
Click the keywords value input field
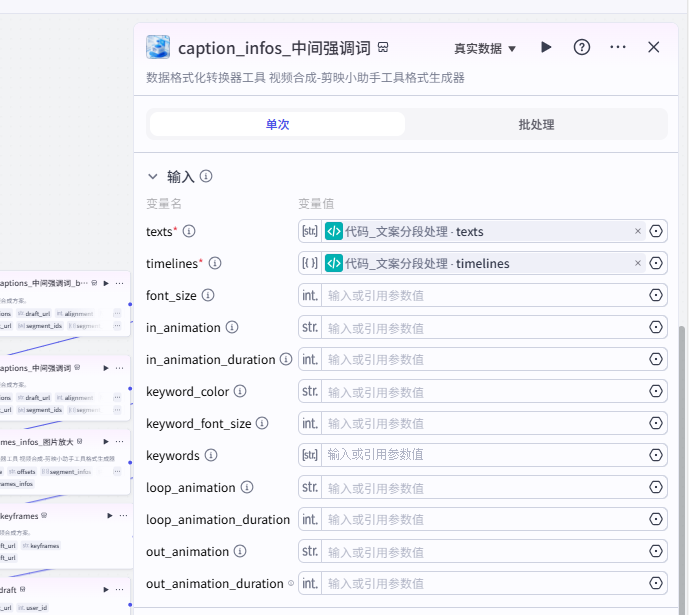[484, 455]
